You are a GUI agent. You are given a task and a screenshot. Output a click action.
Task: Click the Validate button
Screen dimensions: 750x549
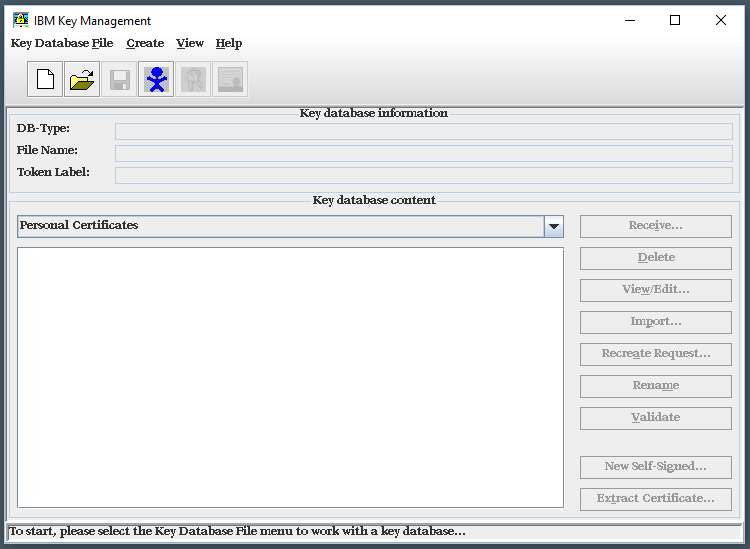point(656,418)
